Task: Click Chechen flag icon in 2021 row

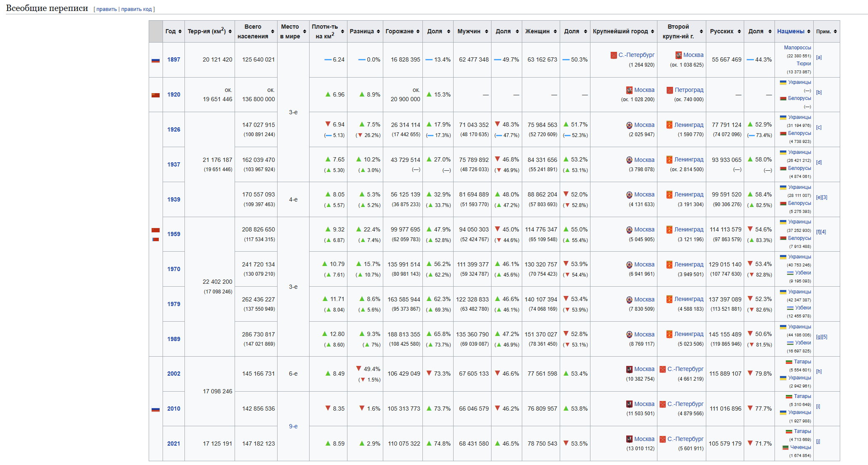Action: [x=785, y=448]
